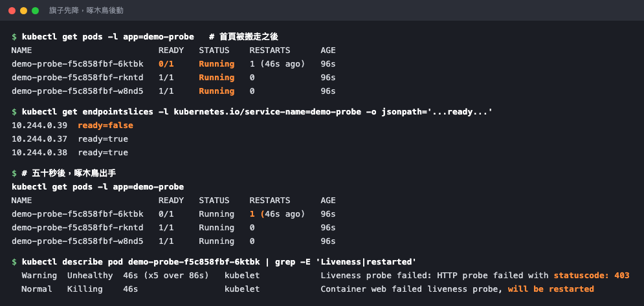Click the green $ prompt before 'kubectl get endpointslices'

tap(14, 112)
